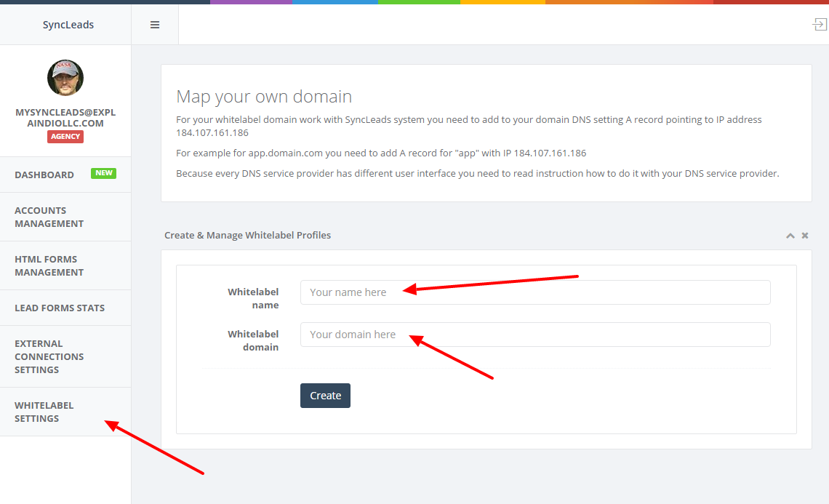Click the user profile avatar photo
This screenshot has width=829, height=504.
point(65,78)
